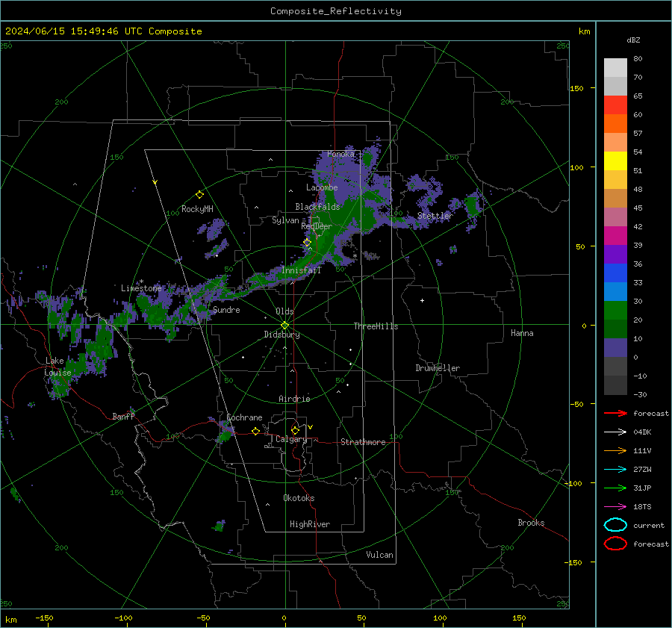The height and width of the screenshot is (628, 672).
Task: Click the white 04DK arrow icon
Action: tap(615, 432)
